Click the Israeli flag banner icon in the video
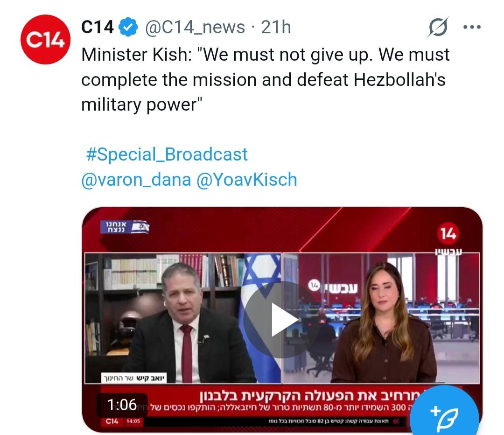Screen dimensions: 504x435 125,227
